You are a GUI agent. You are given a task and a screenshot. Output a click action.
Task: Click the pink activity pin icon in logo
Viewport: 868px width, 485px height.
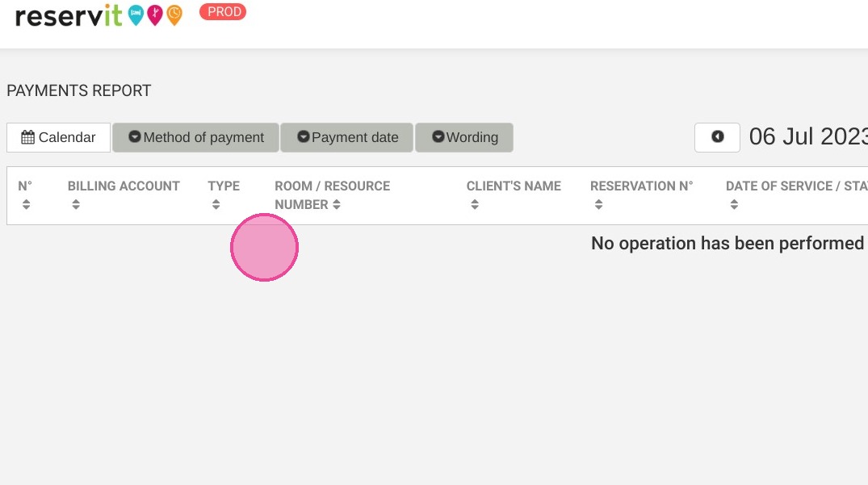pyautogui.click(x=155, y=15)
